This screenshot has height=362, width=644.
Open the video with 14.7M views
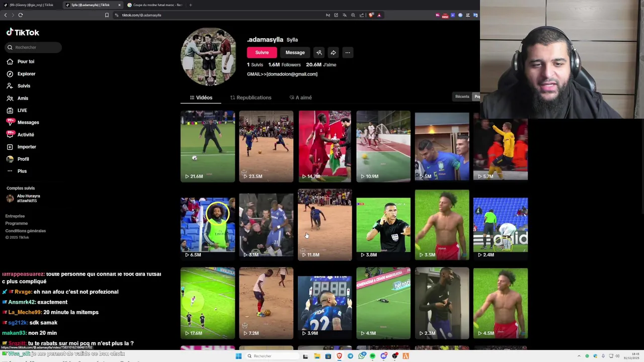(325, 146)
